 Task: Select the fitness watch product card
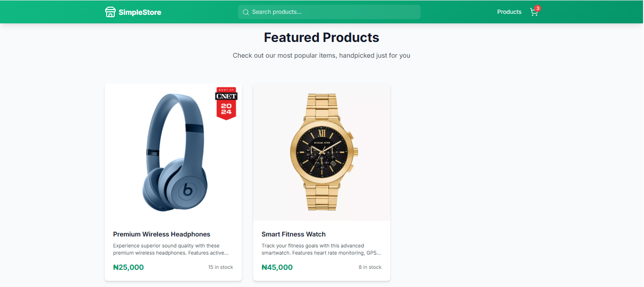click(321, 181)
